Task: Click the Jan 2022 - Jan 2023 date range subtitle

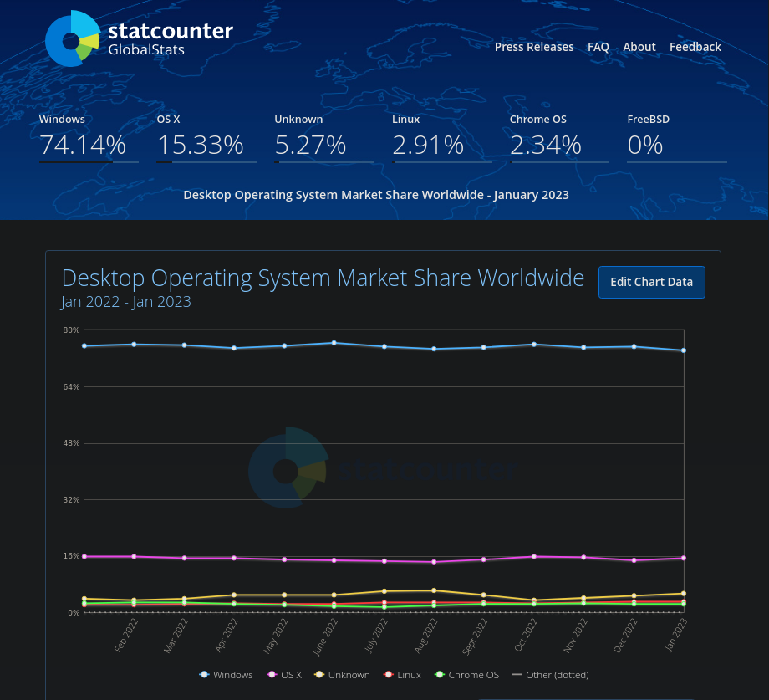Action: (126, 302)
